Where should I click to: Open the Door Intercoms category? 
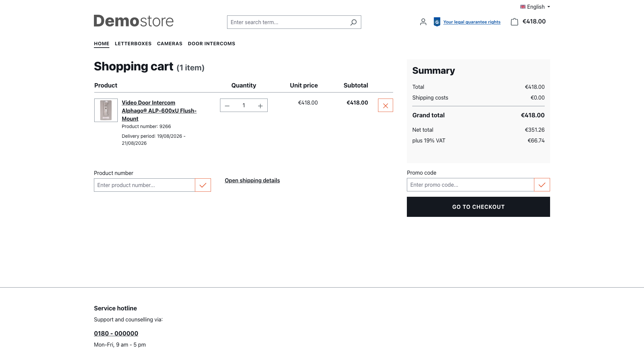[212, 44]
